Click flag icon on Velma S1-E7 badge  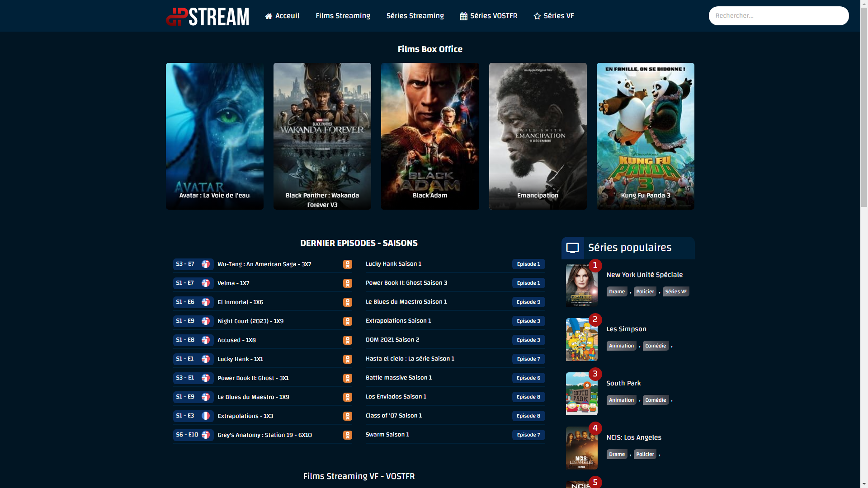coord(206,283)
